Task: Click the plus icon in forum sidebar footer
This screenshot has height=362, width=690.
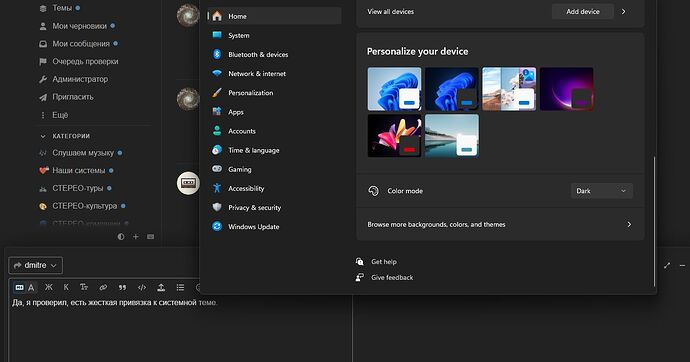Action: coord(136,237)
